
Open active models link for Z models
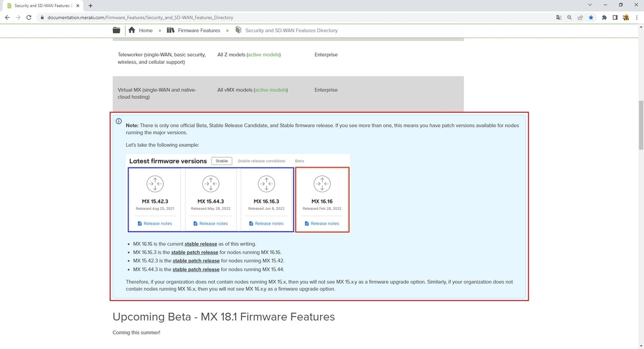click(x=264, y=55)
